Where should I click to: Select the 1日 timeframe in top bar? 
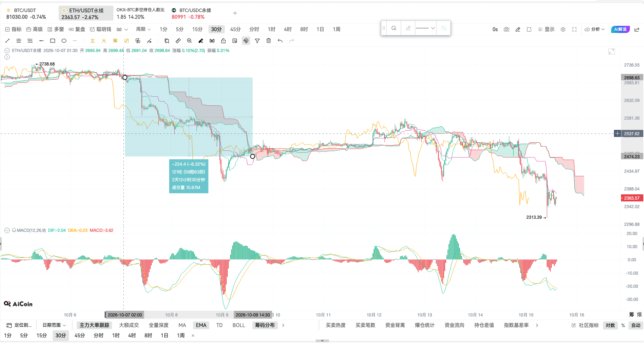(320, 29)
